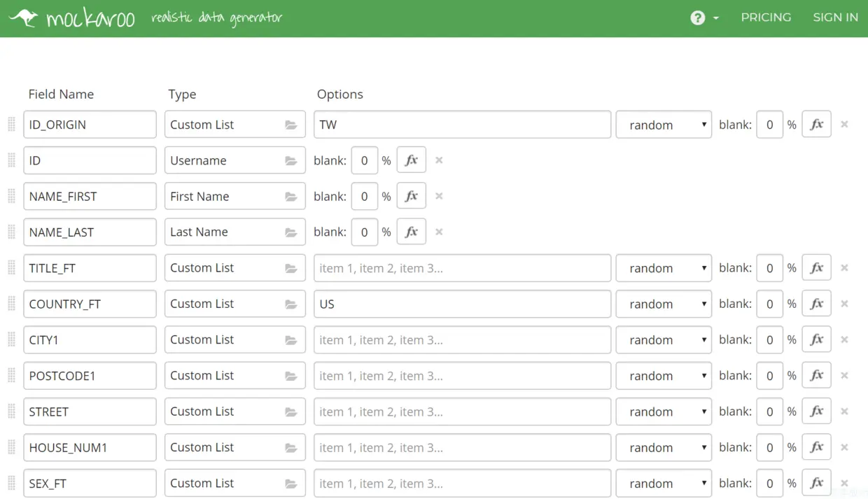Open the random dropdown on CITY1 row
The image size is (868, 499).
[x=664, y=339]
